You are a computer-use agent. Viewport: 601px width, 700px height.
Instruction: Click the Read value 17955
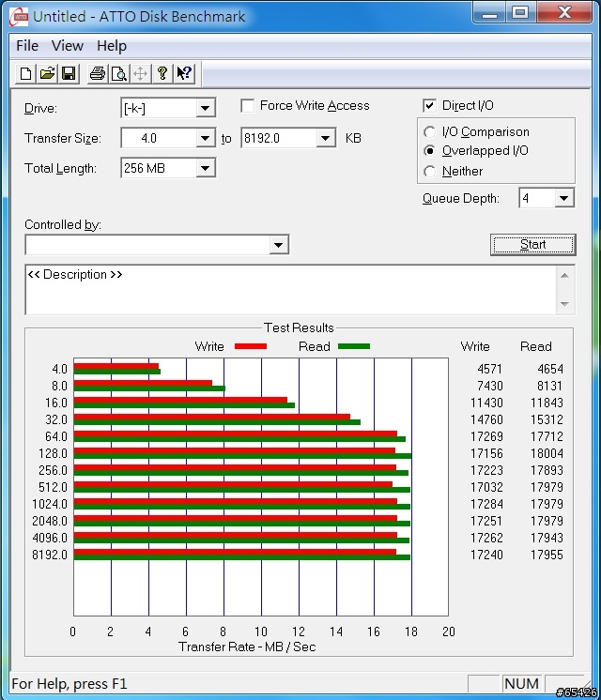[x=547, y=555]
